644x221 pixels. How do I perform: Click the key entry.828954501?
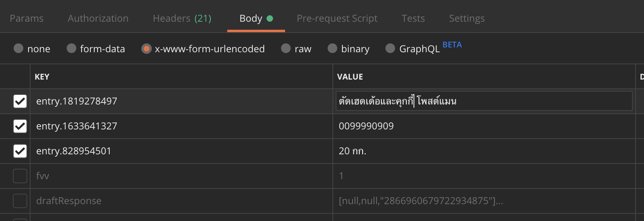click(73, 151)
